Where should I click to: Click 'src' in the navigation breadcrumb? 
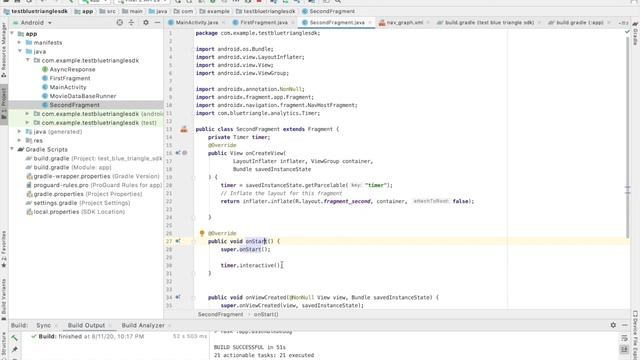tap(111, 11)
